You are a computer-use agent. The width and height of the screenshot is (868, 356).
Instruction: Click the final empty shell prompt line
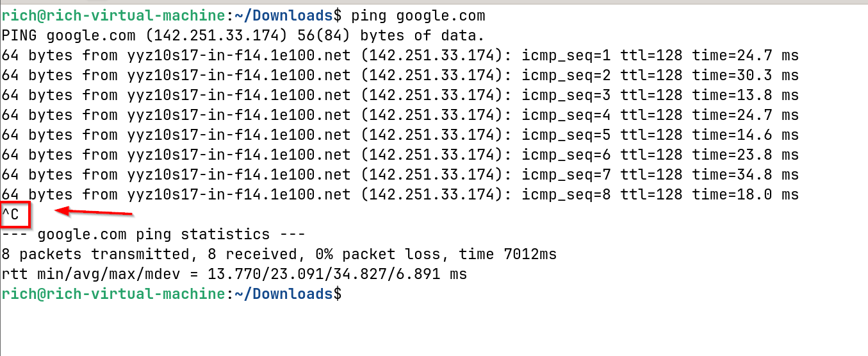point(172,294)
